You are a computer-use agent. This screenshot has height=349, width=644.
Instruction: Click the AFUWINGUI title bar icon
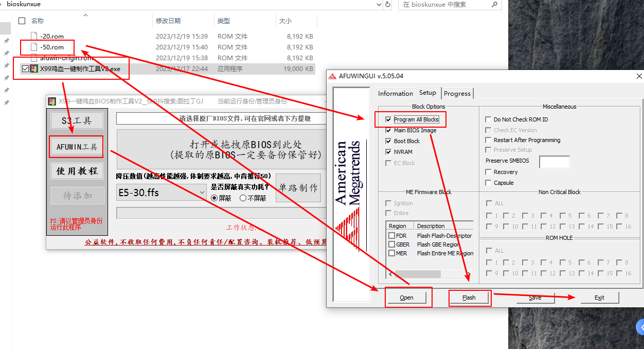(x=333, y=76)
